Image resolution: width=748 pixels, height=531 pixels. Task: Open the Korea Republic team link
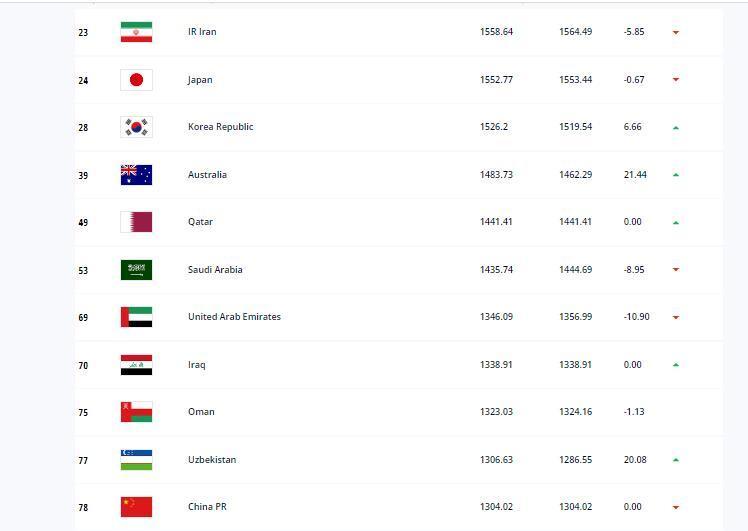click(220, 127)
